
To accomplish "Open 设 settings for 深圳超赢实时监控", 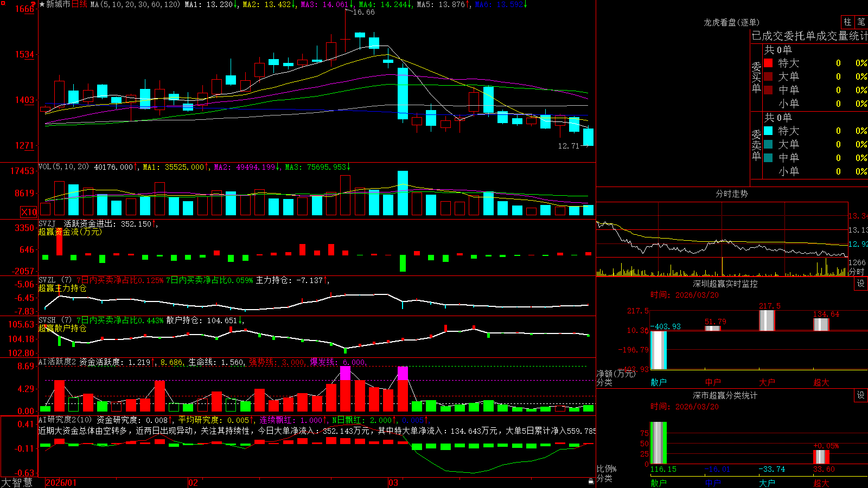I will (x=861, y=284).
